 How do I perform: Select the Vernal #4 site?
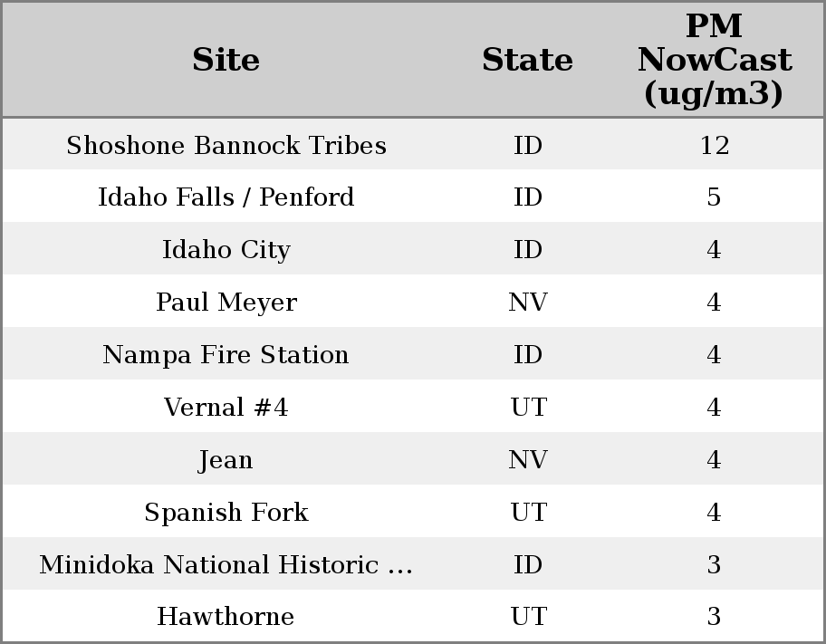click(226, 408)
